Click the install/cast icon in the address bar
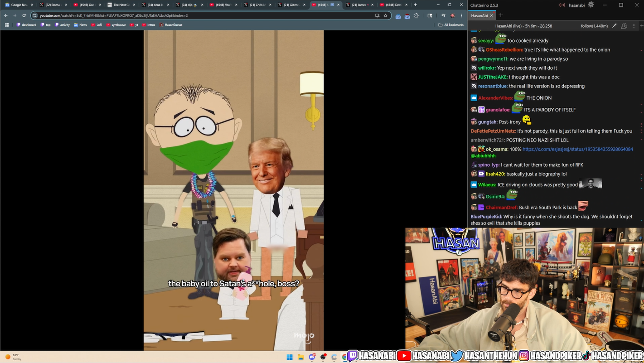 point(377,15)
